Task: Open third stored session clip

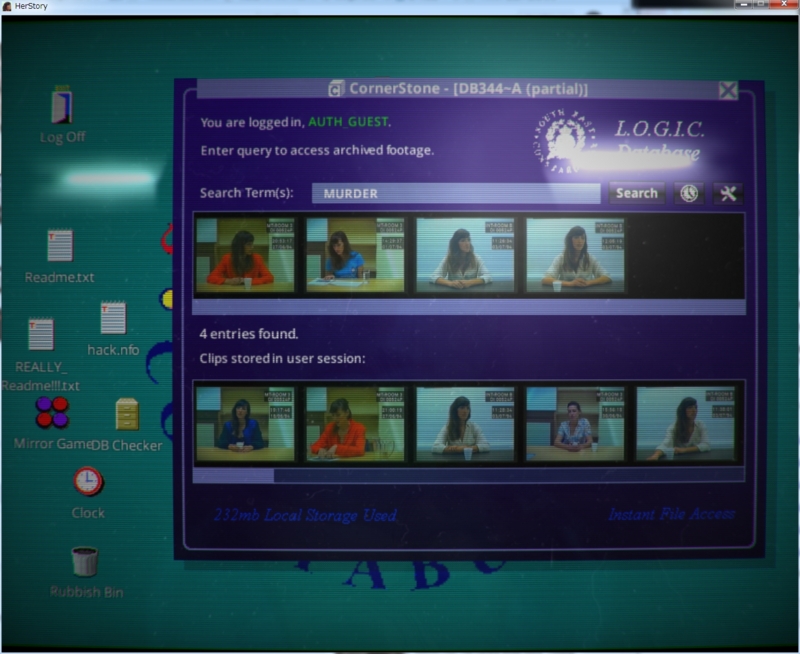Action: coord(465,424)
